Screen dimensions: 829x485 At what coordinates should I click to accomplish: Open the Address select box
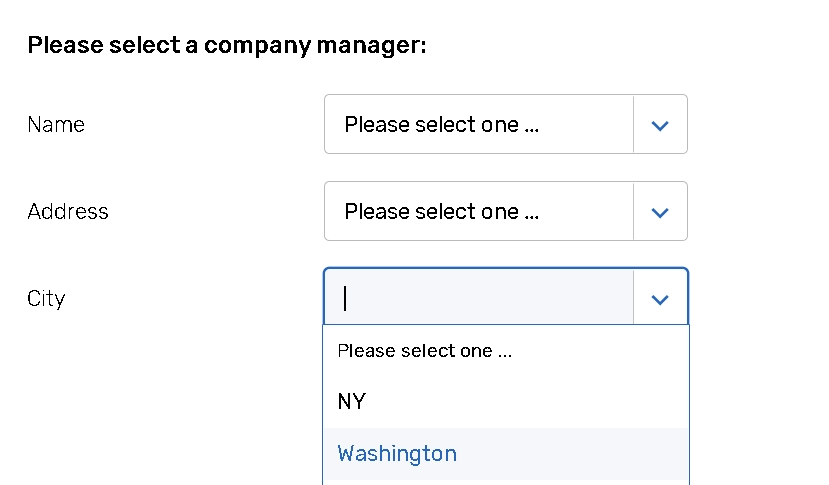tap(480, 212)
